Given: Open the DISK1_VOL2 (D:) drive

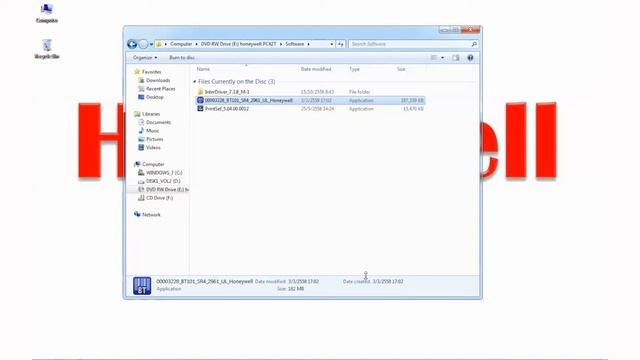Looking at the screenshot, I should click(x=163, y=181).
